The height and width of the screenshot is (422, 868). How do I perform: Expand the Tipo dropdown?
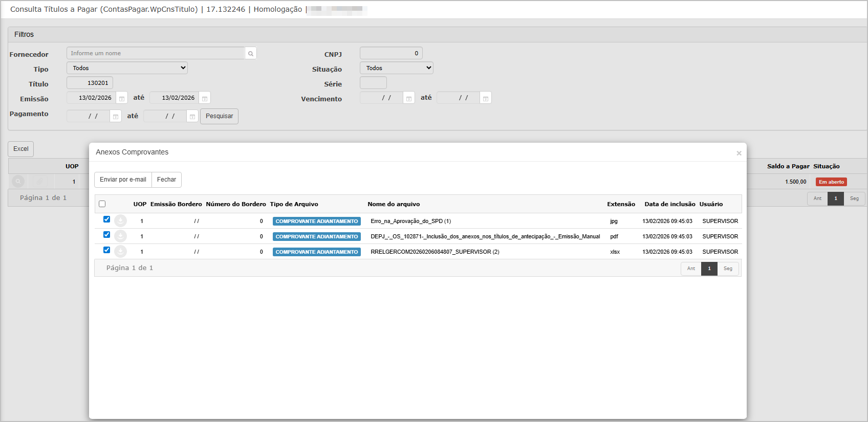click(127, 68)
